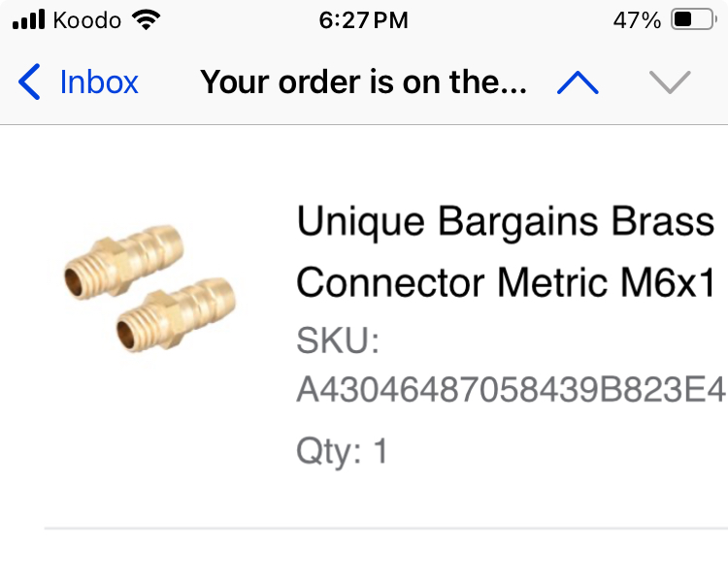Tap the upper brass fitting in photo

pos(123,261)
